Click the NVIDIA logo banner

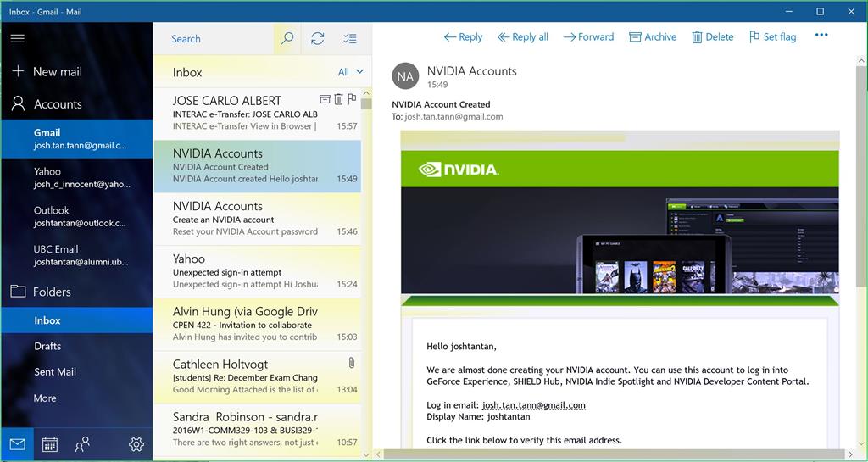459,170
